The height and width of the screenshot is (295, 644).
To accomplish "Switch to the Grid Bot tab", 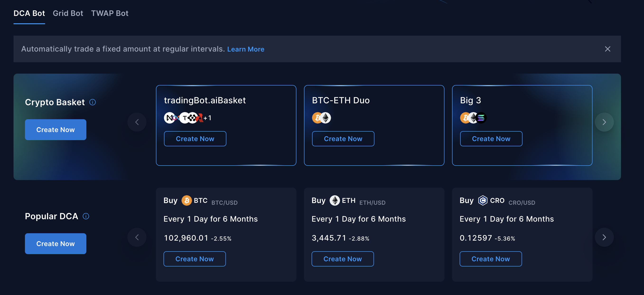I will pos(68,13).
